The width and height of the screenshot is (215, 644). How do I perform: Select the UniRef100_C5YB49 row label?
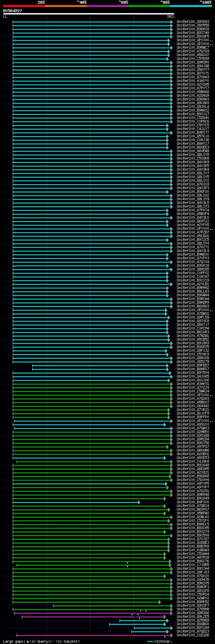(x=193, y=58)
